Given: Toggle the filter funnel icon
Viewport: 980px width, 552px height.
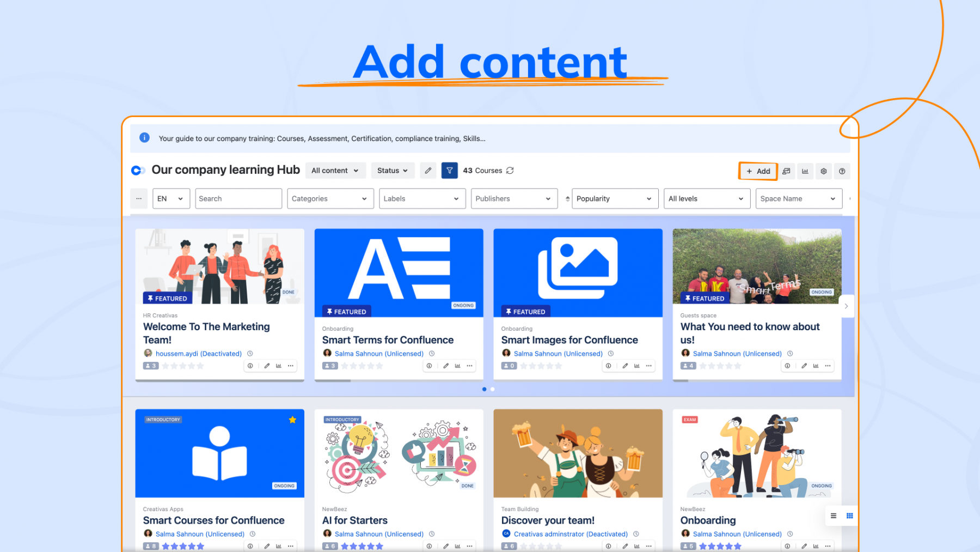Looking at the screenshot, I should click(x=449, y=171).
